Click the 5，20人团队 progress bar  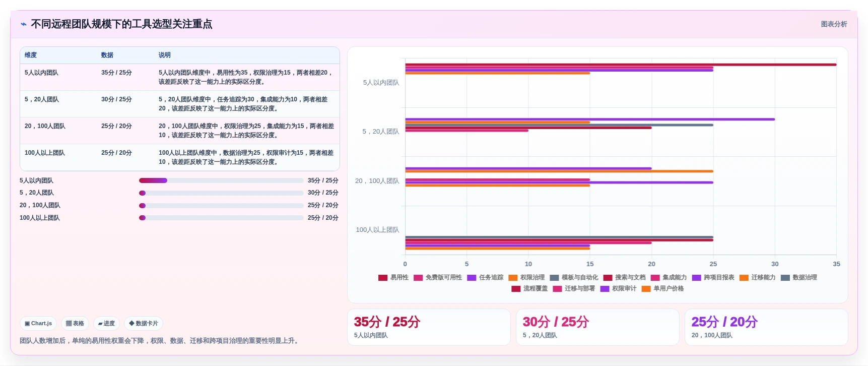click(x=221, y=193)
